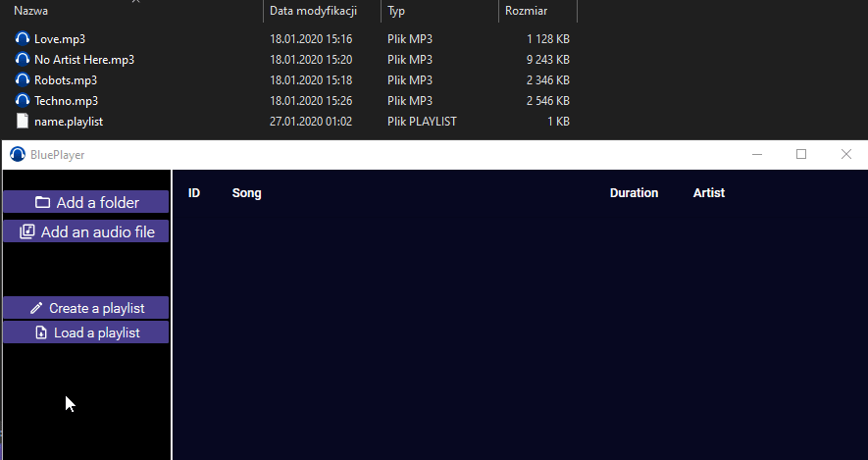Click the BluePlayer headphones logo in title bar

pos(17,154)
